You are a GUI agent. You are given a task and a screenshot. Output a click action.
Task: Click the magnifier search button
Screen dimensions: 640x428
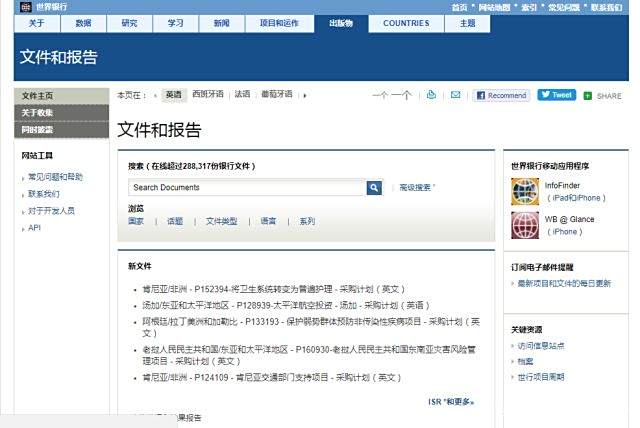click(374, 188)
